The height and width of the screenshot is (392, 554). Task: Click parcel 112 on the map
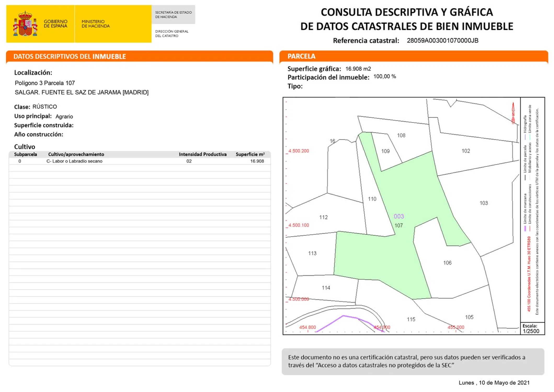(323, 217)
